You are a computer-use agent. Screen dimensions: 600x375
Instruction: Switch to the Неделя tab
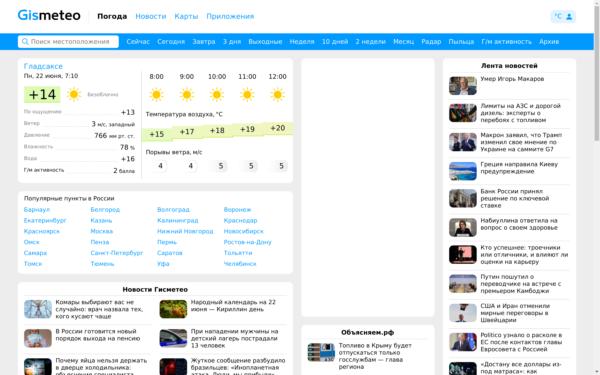[302, 41]
